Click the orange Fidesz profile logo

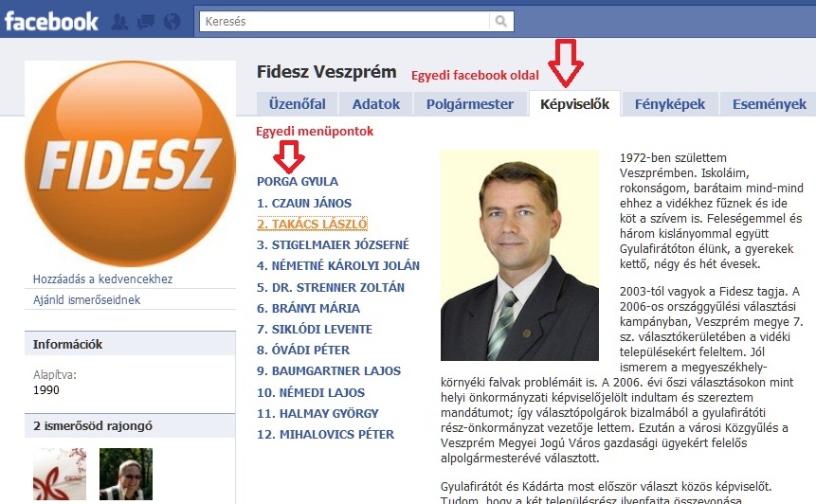(130, 163)
